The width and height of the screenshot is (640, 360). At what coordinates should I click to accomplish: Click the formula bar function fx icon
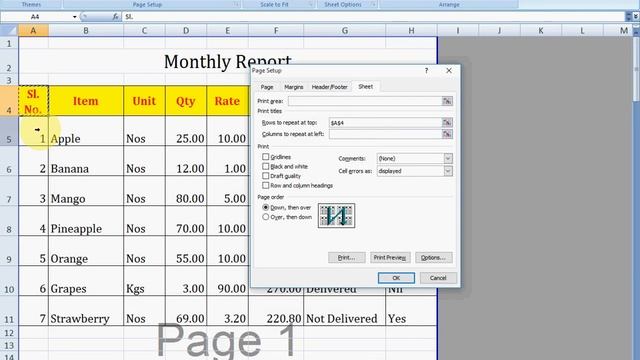[x=116, y=17]
